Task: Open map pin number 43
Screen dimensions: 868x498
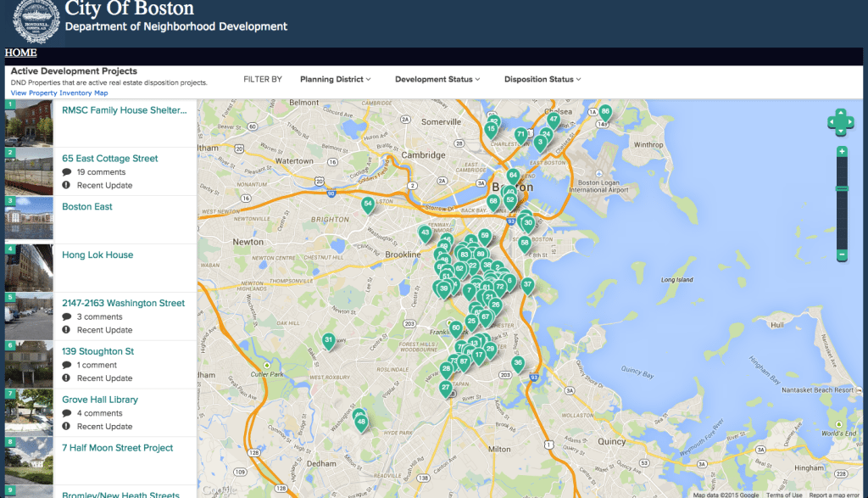Action: (426, 232)
